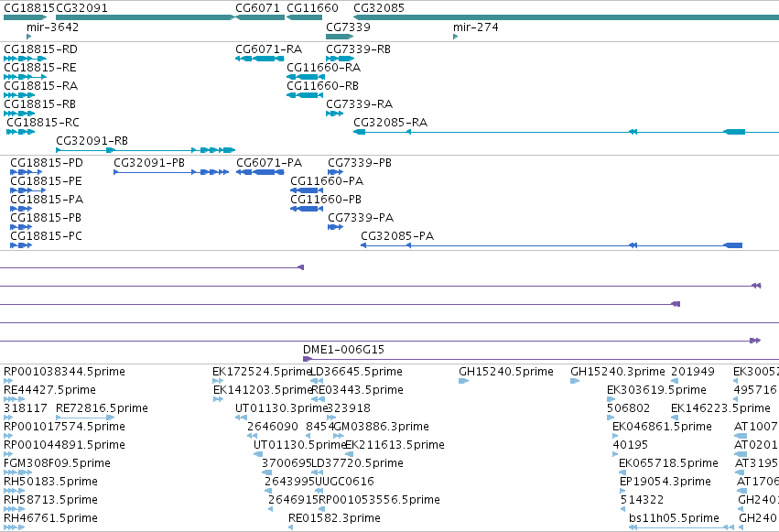The height and width of the screenshot is (532, 779).
Task: Click protein CG11660-PB
Action: (x=325, y=200)
